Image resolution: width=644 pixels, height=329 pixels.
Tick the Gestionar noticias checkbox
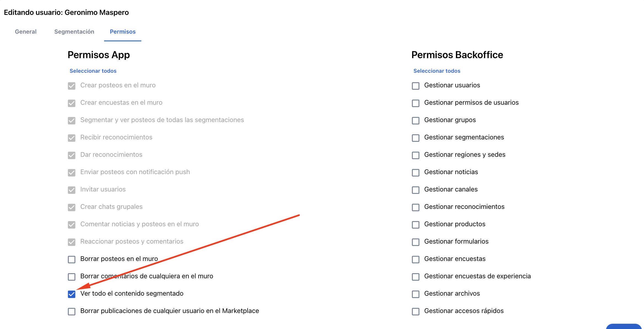coord(416,173)
